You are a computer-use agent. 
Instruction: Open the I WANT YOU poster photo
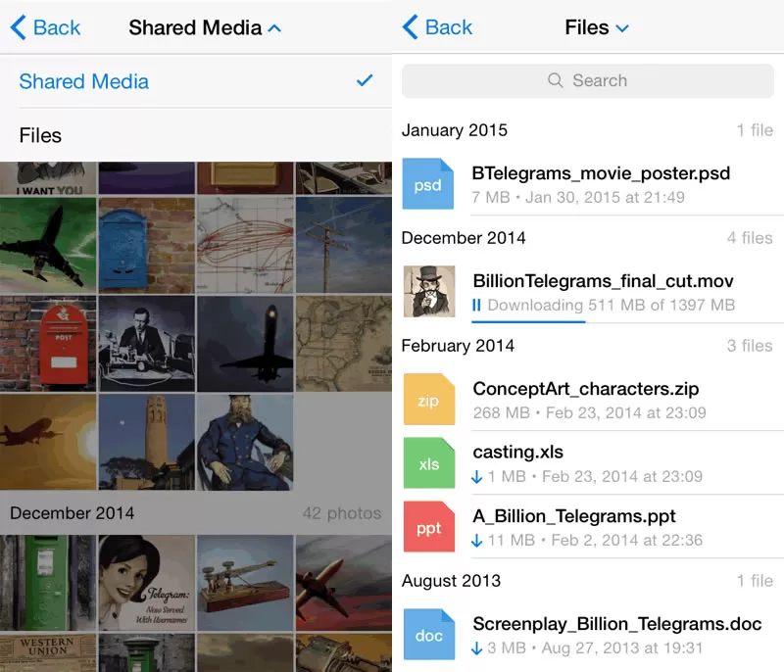(x=48, y=178)
